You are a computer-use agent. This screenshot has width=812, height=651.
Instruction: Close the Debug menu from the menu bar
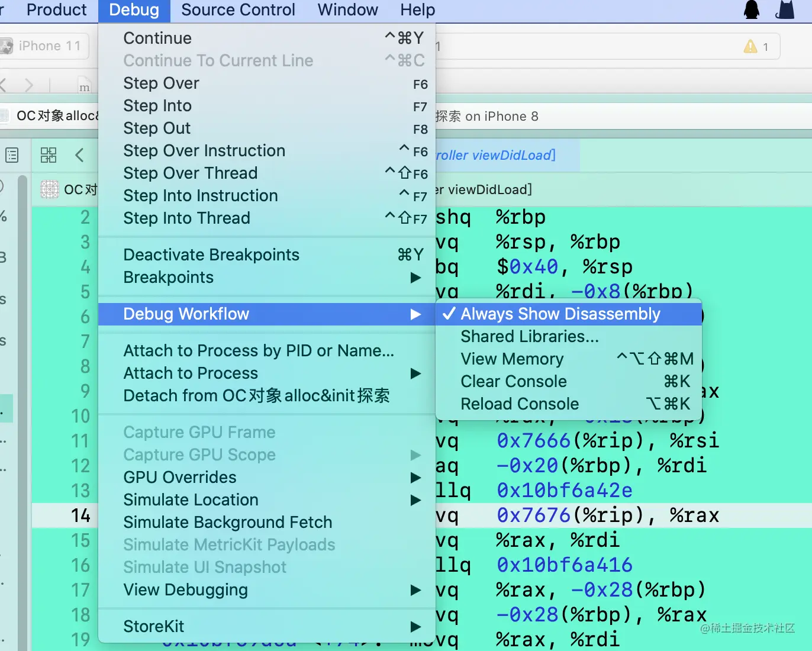coord(134,10)
